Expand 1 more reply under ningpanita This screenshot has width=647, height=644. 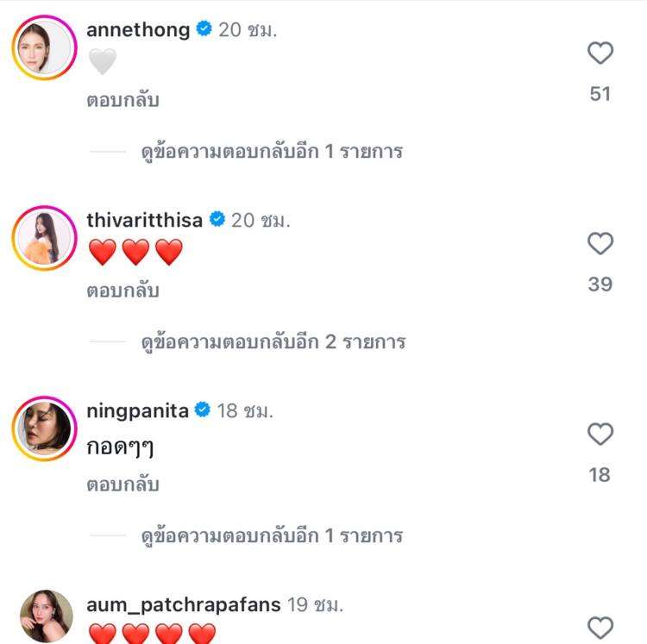(x=272, y=535)
